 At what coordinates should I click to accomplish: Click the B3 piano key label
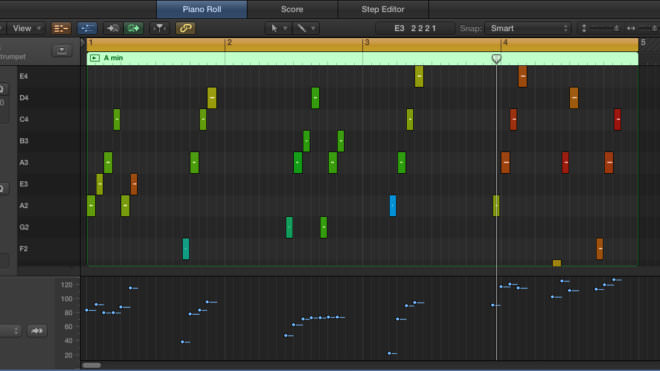pos(24,141)
